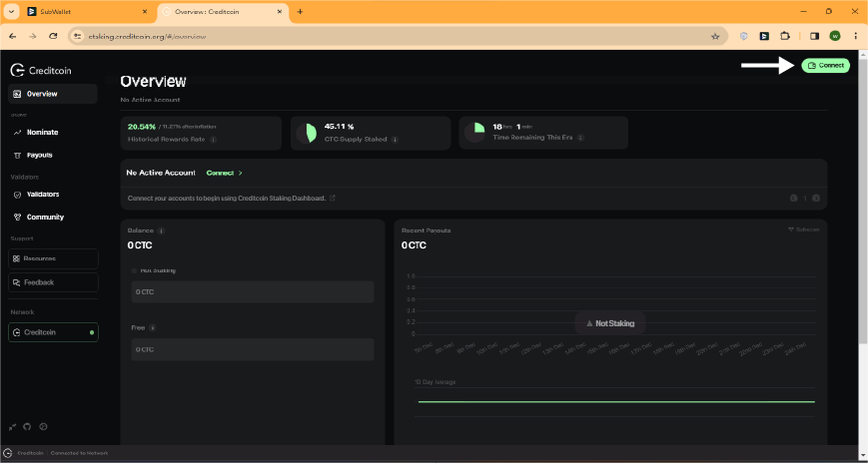
Task: Show info for Time Remaining This Era
Action: pos(580,137)
